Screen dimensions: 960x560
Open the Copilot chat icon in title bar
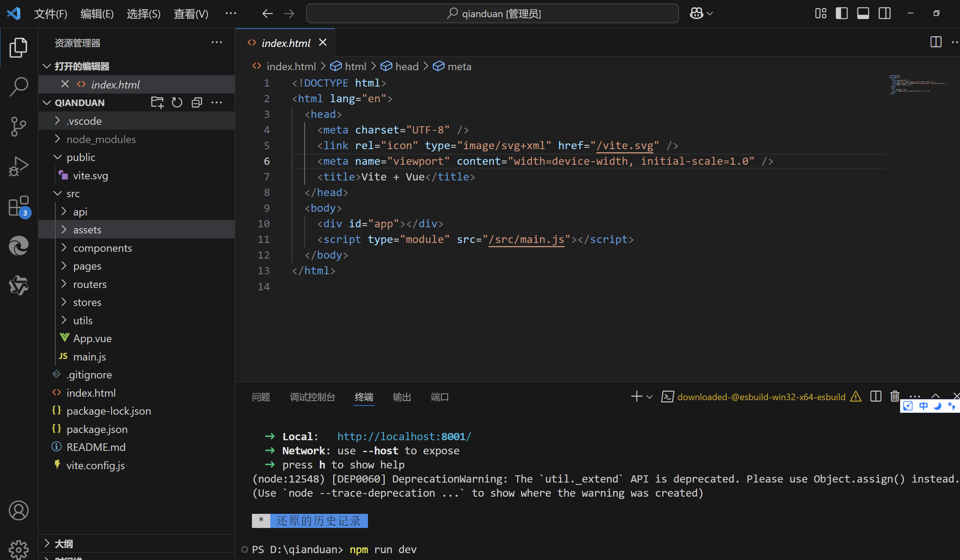click(696, 13)
